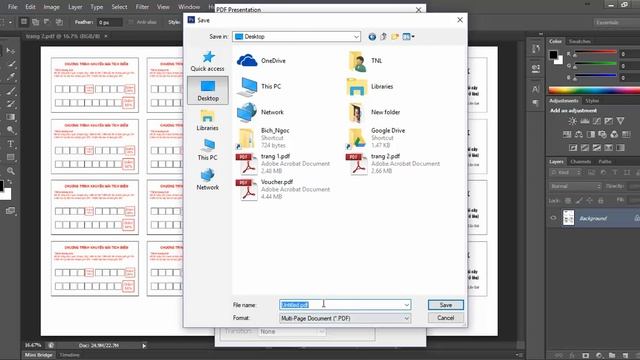Screen dimensions: 640x360
Task: Add a Levels adjustment
Action: pyautogui.click(x=584, y=121)
